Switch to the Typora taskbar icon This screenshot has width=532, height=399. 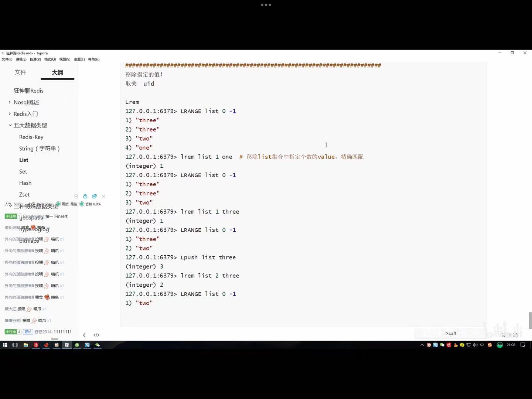(x=67, y=345)
